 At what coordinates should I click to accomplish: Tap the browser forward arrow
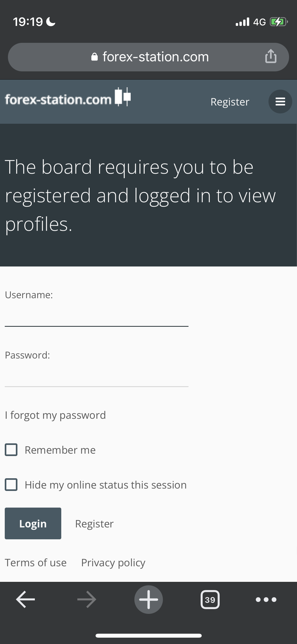coord(87,599)
